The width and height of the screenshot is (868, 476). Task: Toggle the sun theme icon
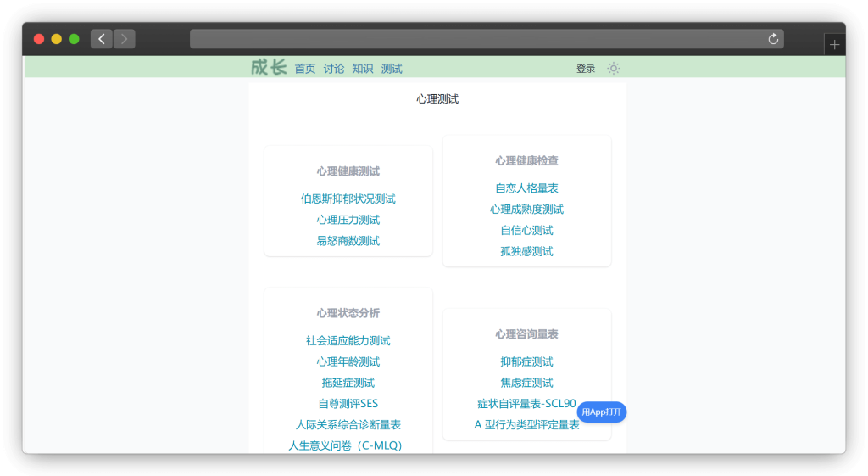coord(614,69)
